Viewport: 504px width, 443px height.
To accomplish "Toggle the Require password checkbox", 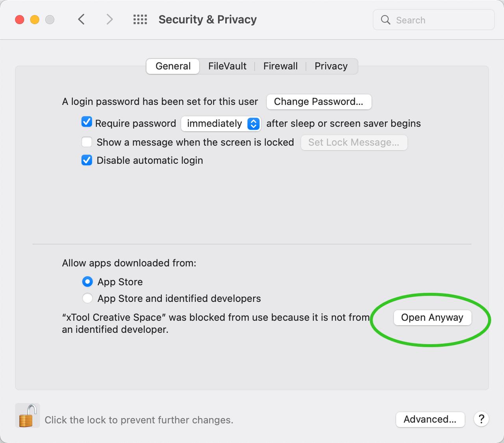I will (x=87, y=122).
